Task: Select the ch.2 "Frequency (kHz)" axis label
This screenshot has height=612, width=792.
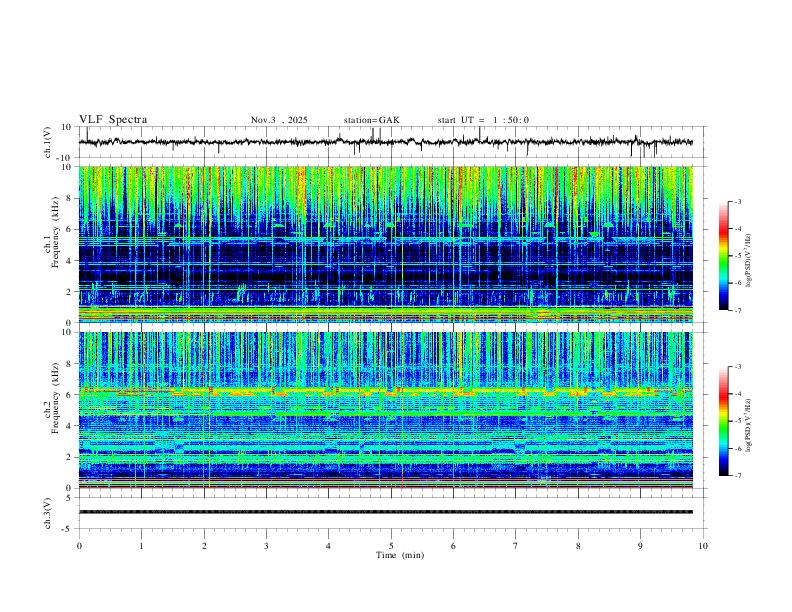Action: [x=55, y=398]
